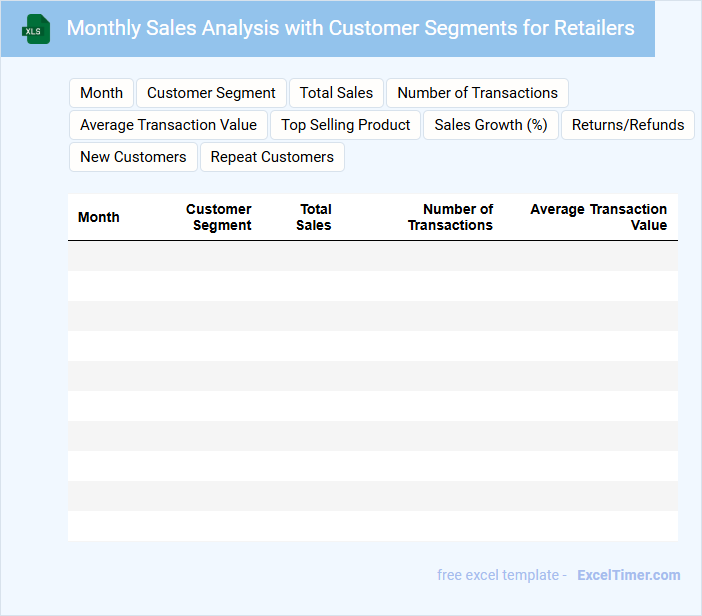The image size is (702, 616).
Task: Select the Sales Growth (%) tag
Action: 490,125
